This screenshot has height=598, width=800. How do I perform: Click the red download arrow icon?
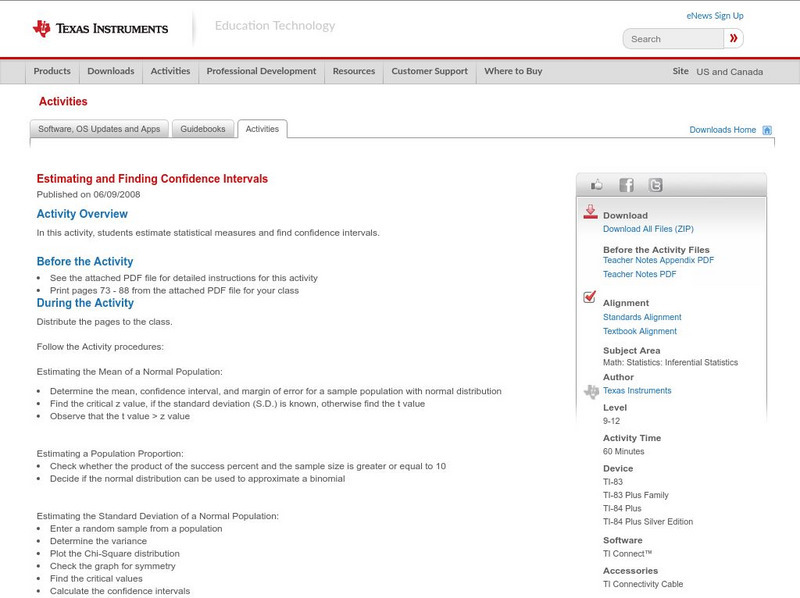[x=590, y=212]
